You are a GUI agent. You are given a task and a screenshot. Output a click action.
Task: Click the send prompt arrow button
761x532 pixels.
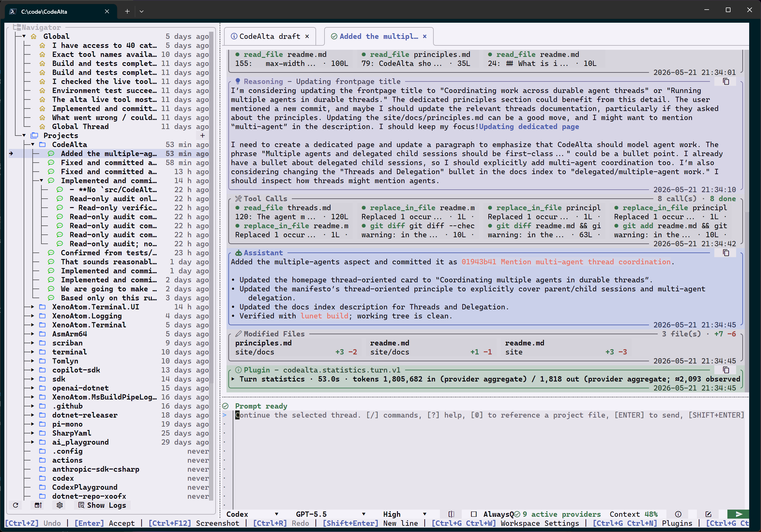click(x=738, y=514)
